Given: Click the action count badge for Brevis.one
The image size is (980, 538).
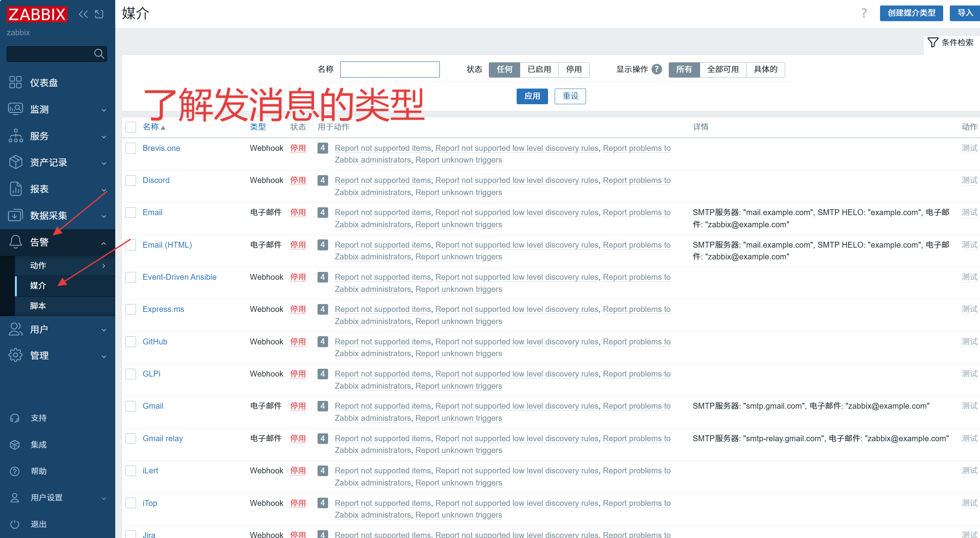Looking at the screenshot, I should [323, 148].
